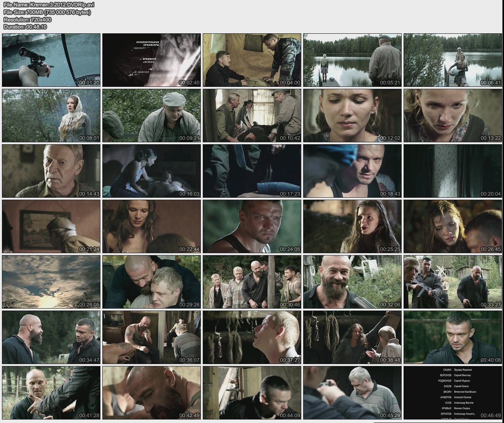Select the blue bullet frame at 00:17:23
Screen dimensions: 504x423
point(252,171)
